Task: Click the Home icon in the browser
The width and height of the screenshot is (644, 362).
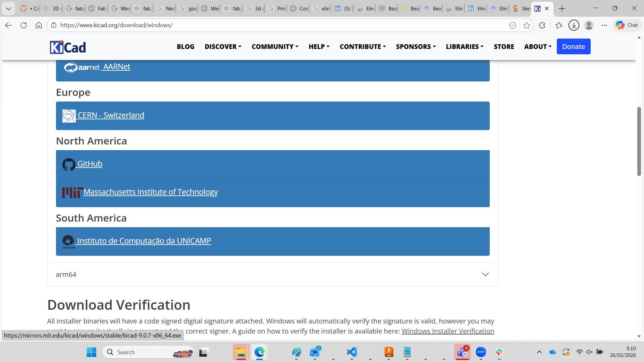Action: pyautogui.click(x=39, y=25)
